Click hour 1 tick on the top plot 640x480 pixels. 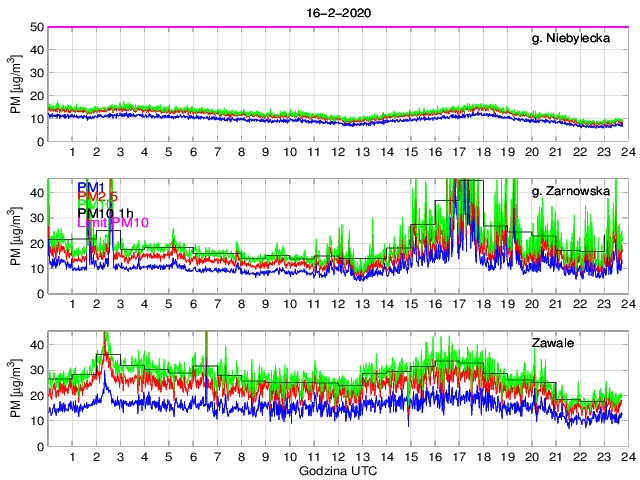72,153
